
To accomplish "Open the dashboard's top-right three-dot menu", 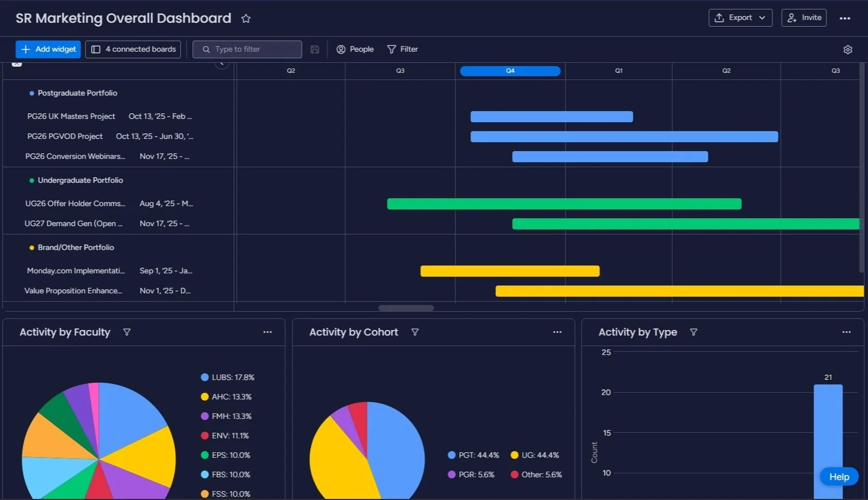I will click(x=845, y=18).
